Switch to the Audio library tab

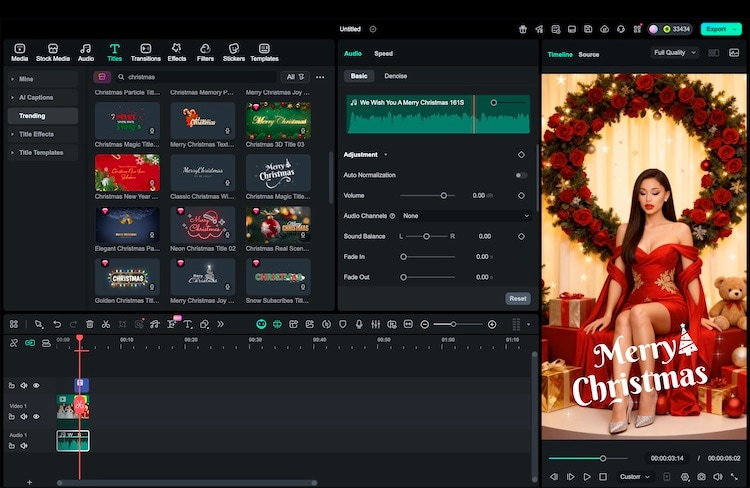point(86,53)
